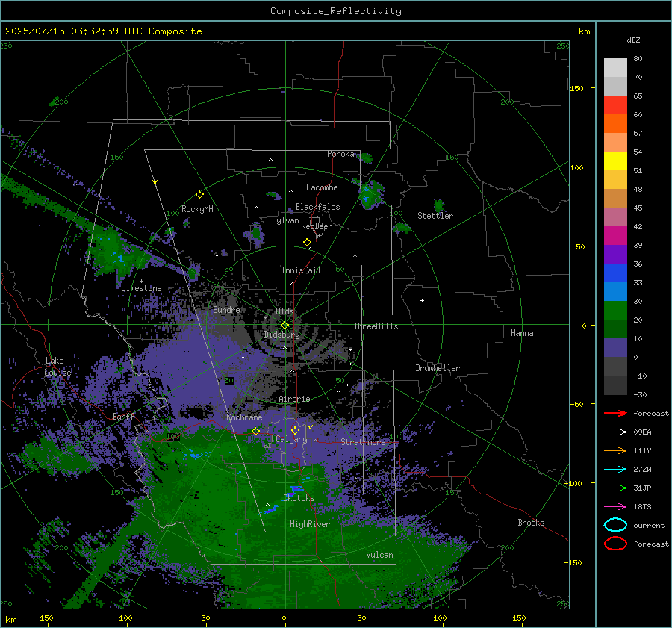Click the cyan current ellipse icon

615,525
